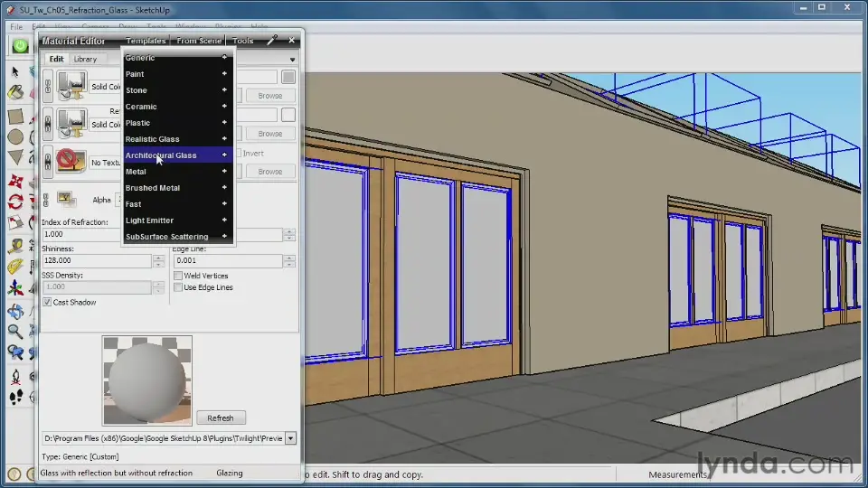Choose the Tape Measure tool
The width and height of the screenshot is (868, 488).
[x=15, y=246]
